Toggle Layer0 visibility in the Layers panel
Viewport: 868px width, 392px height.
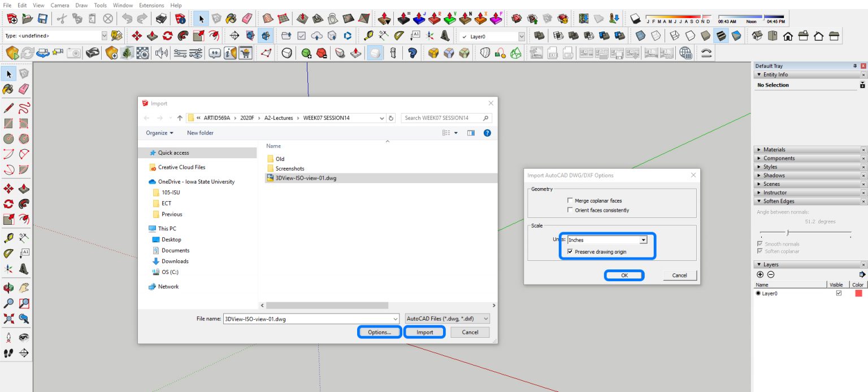pyautogui.click(x=838, y=293)
